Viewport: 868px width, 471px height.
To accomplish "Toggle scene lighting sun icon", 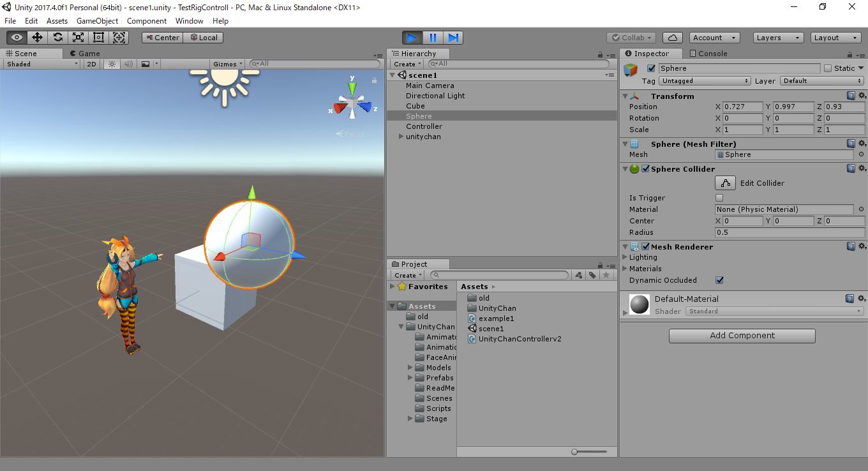I will click(112, 64).
